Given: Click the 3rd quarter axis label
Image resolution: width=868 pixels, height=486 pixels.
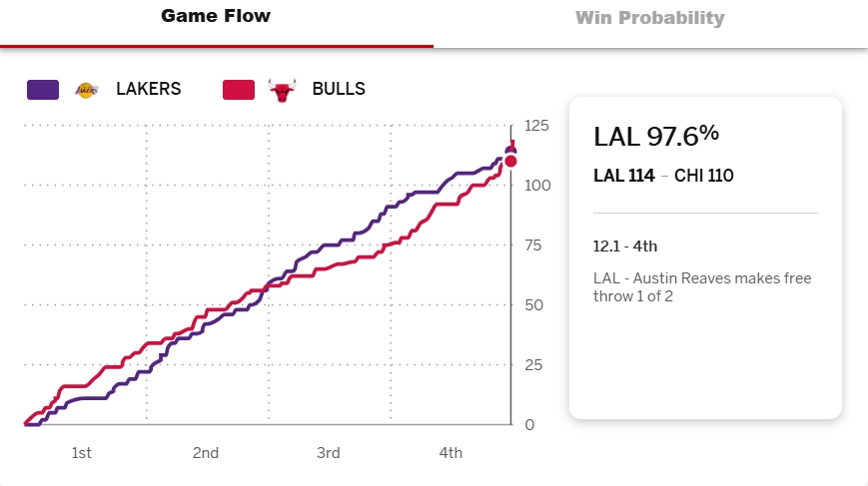Looking at the screenshot, I should click(x=329, y=453).
